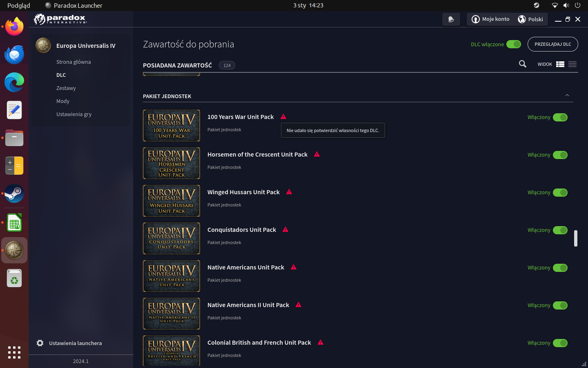
Task: Show applications grid in the dock
Action: (14, 352)
